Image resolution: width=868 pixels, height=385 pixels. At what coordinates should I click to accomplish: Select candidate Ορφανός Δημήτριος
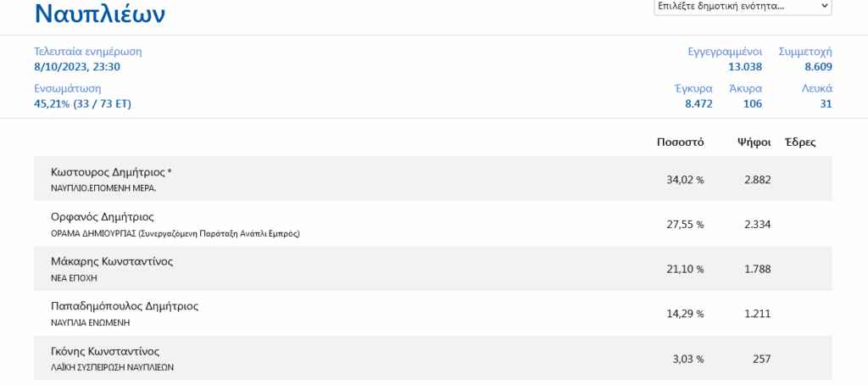tap(103, 217)
